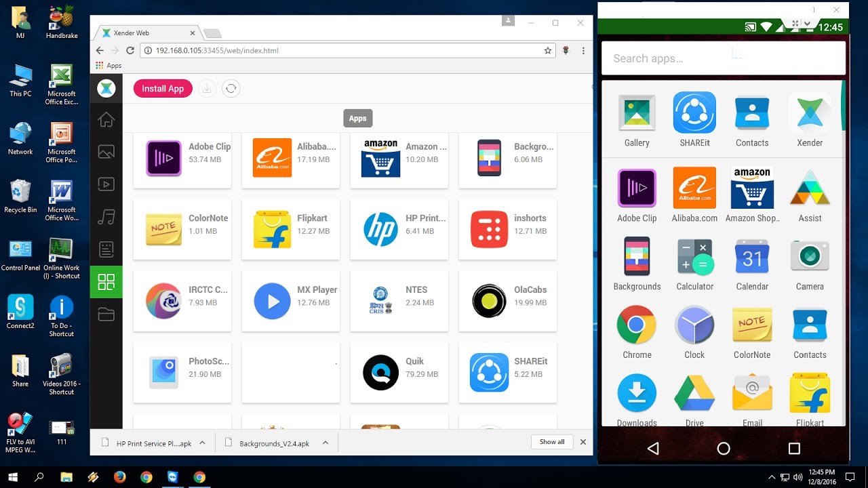Viewport: 868px width, 488px height.
Task: Click Show all downloads button
Action: coord(552,442)
